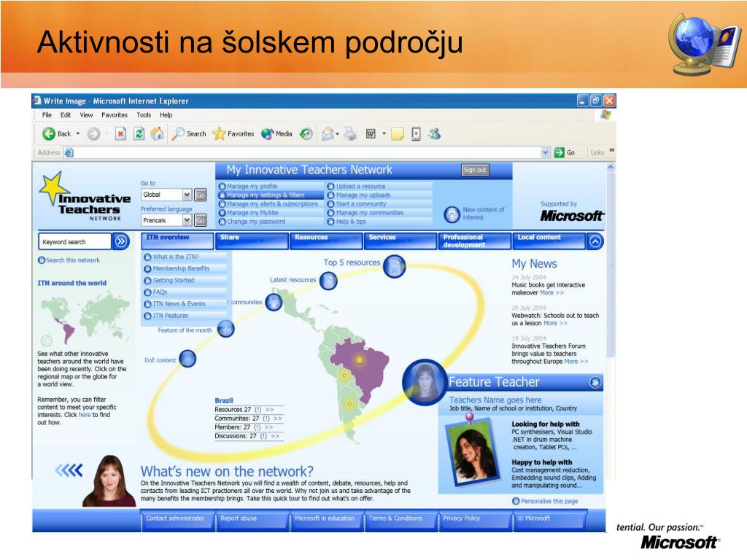Click the History clock icon

pyautogui.click(x=306, y=134)
